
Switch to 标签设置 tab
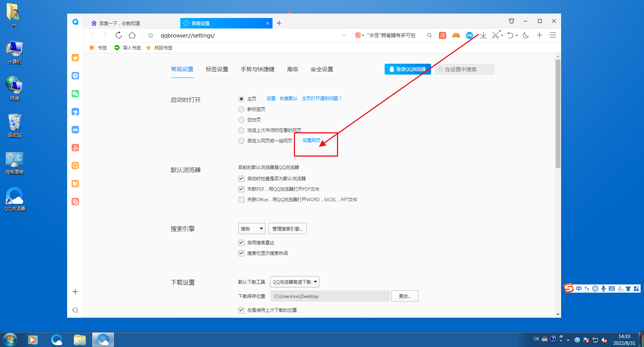(217, 69)
